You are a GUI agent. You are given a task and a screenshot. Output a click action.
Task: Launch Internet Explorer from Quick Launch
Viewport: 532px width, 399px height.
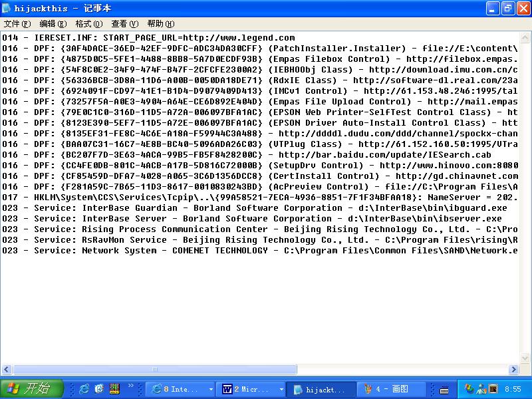(84, 389)
